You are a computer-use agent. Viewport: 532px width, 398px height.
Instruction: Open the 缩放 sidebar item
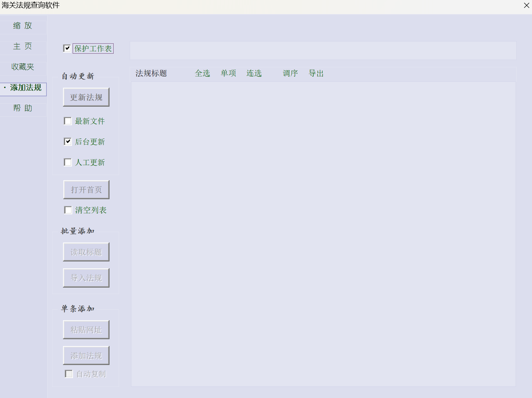[x=23, y=26]
